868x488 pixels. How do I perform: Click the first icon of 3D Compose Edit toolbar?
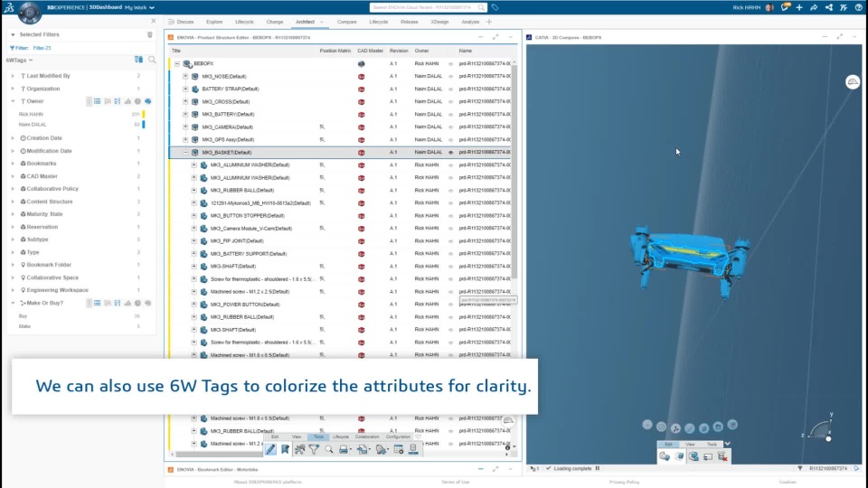click(x=665, y=456)
